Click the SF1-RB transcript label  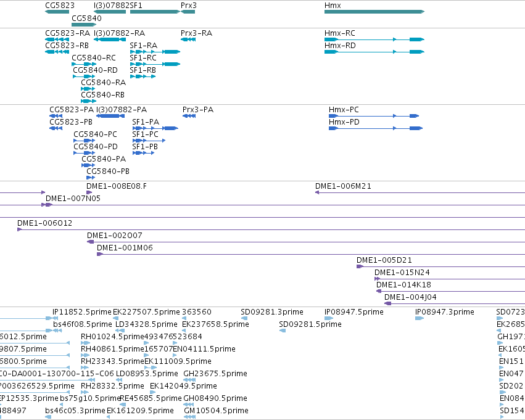(143, 70)
